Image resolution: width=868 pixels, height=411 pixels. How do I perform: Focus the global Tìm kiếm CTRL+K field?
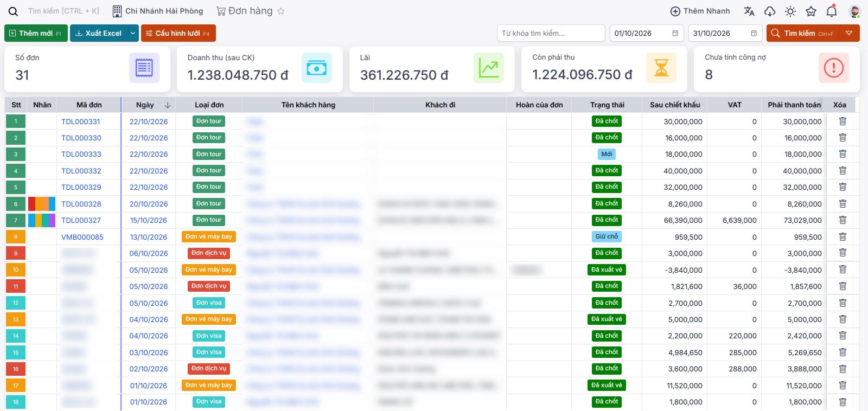point(63,11)
